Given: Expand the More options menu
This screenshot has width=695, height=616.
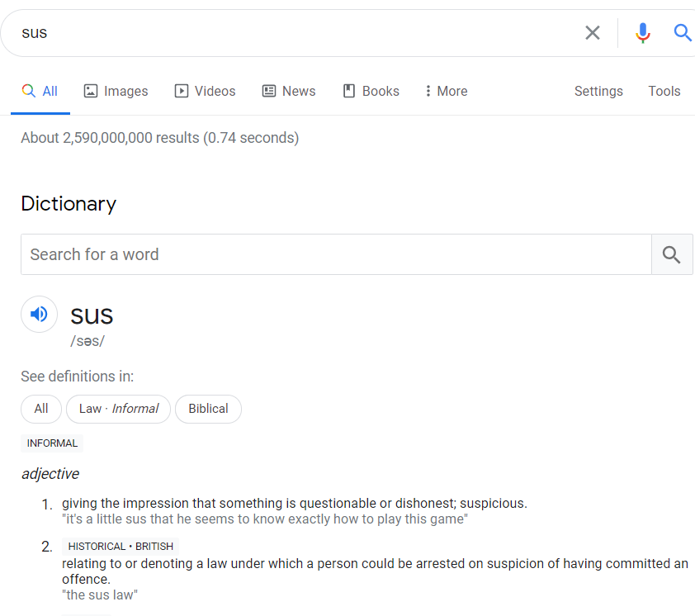Looking at the screenshot, I should tap(446, 92).
